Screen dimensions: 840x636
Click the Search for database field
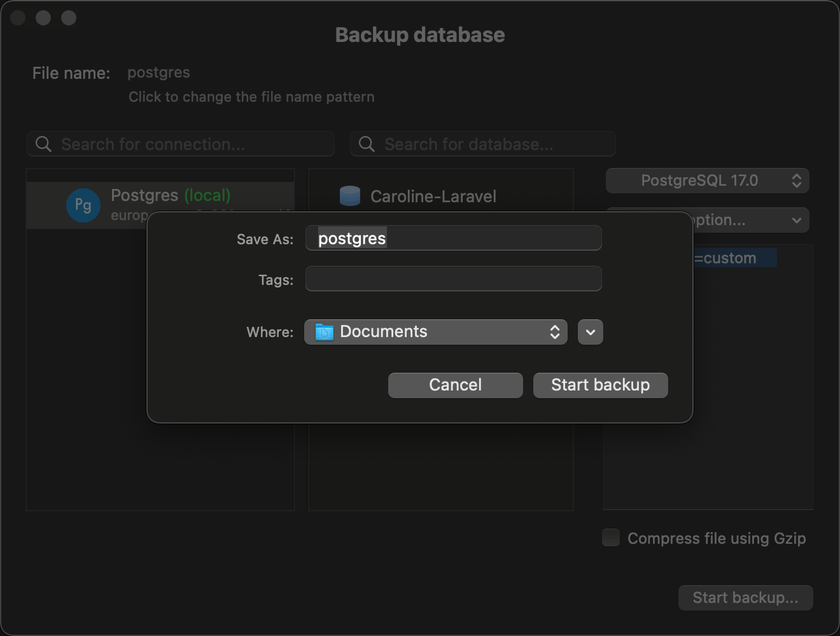coord(482,144)
